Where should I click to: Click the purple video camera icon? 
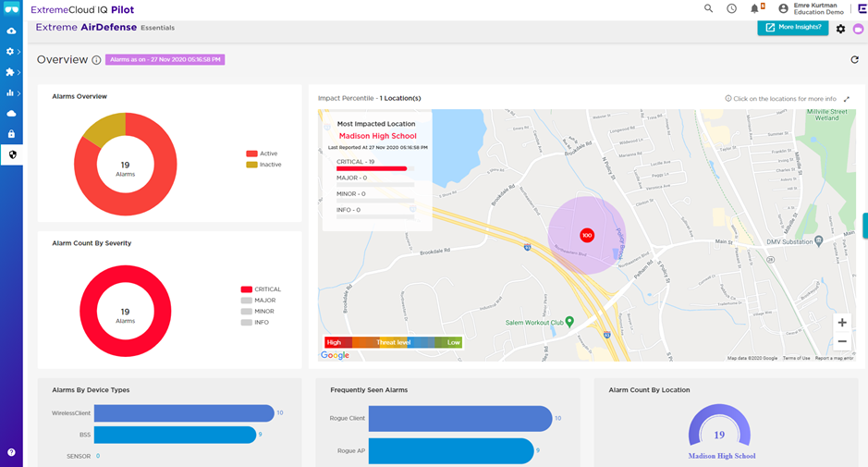858,29
